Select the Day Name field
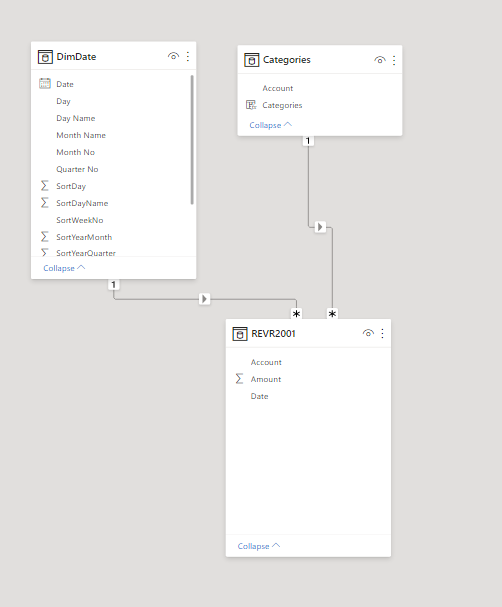 click(76, 118)
